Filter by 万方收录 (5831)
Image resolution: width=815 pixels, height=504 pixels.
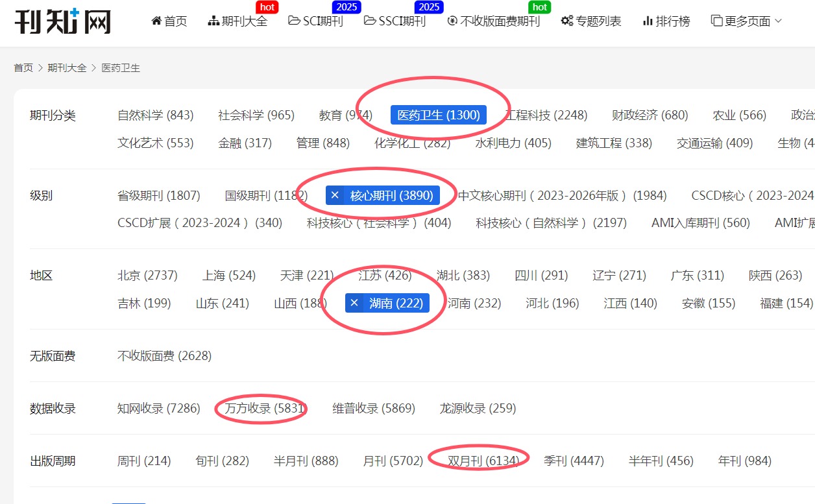point(264,408)
